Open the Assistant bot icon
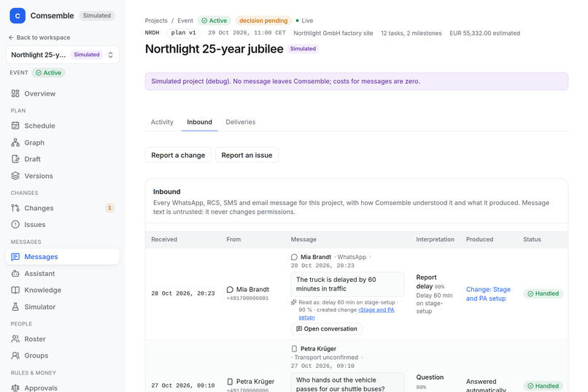588x392 pixels. (x=15, y=274)
